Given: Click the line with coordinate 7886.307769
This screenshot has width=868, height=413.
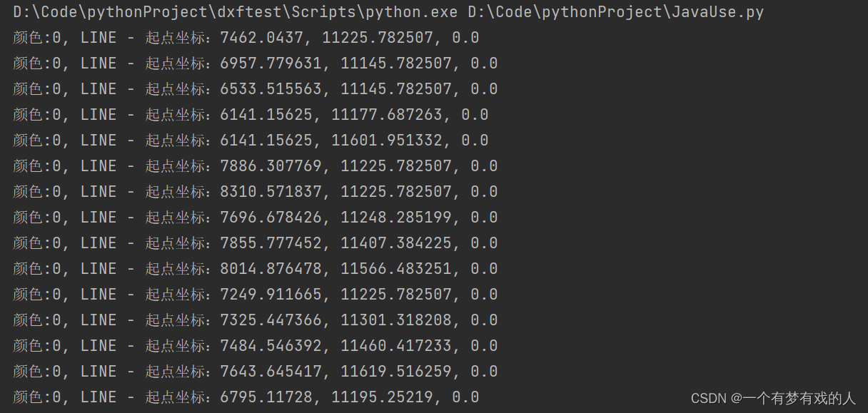Looking at the screenshot, I should point(271,166).
